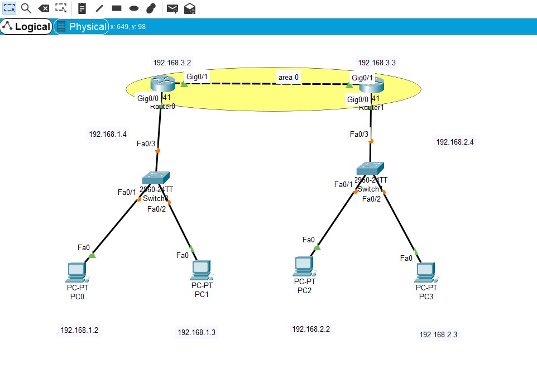The width and height of the screenshot is (537, 392).
Task: Click the Gig0/1 label near Router1
Action: click(362, 78)
